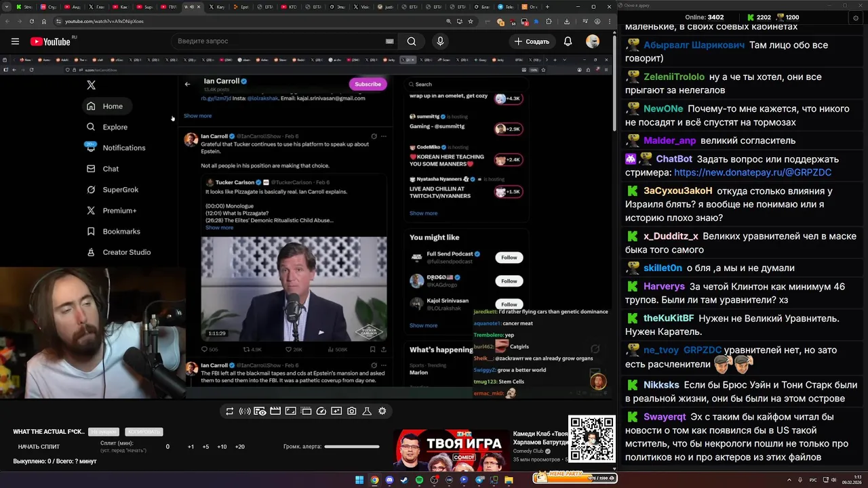Screen dimensions: 868x488
Task: Start voice search with the microphone icon
Action: coord(440,41)
